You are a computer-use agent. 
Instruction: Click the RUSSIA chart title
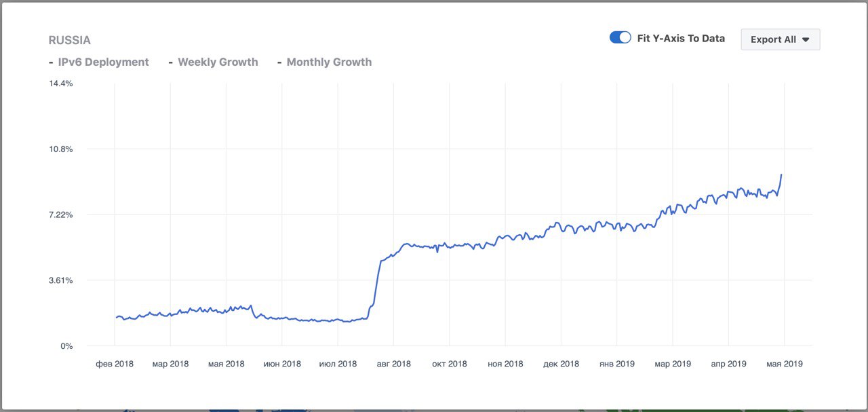coord(69,40)
